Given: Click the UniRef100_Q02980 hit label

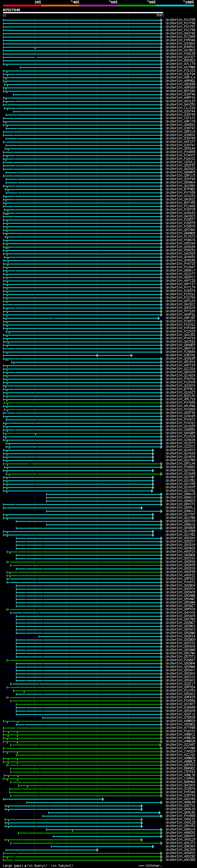Looking at the screenshot, I should (180, 186).
